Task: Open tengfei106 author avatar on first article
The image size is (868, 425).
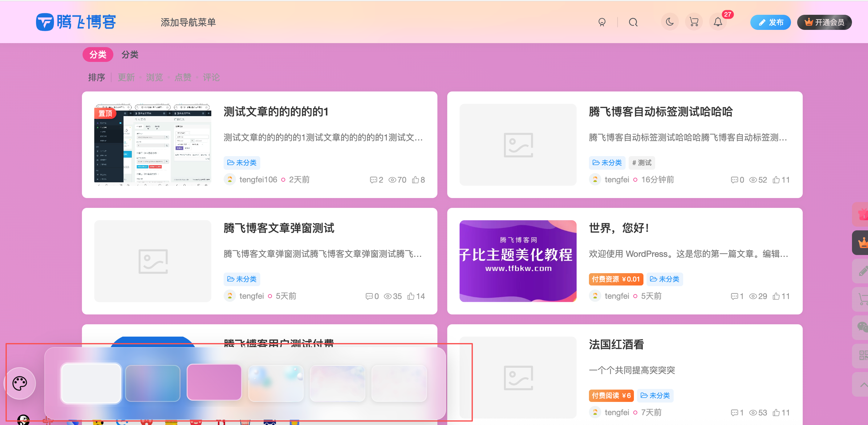Action: click(x=229, y=179)
